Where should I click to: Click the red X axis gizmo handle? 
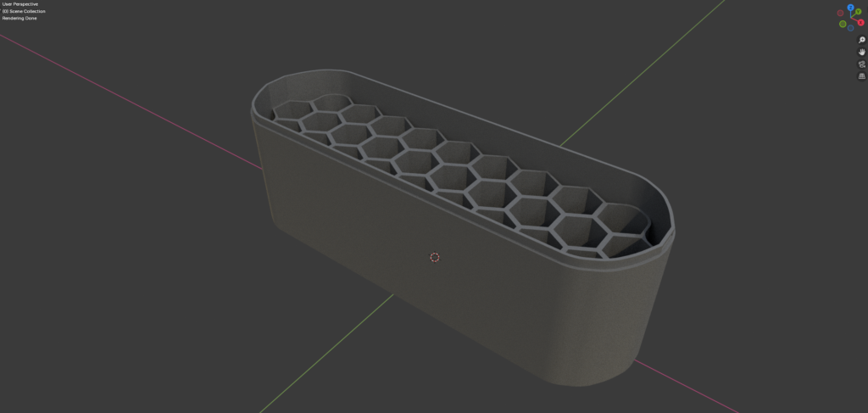(x=860, y=22)
